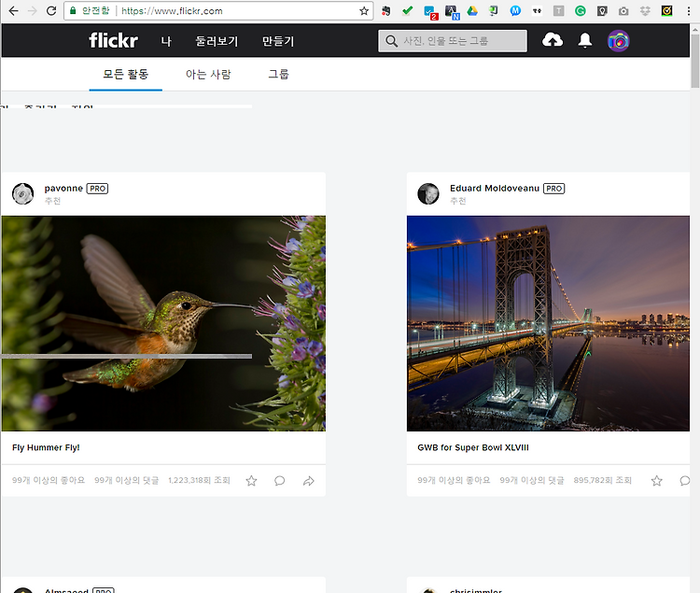
Task: Open the Google Drive extension icon
Action: tap(472, 10)
